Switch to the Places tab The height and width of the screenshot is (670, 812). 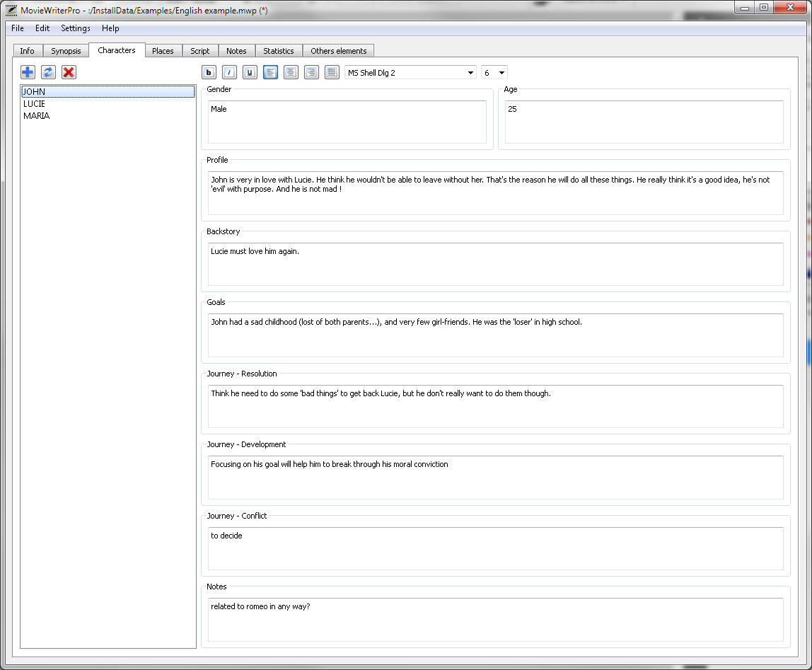[163, 50]
